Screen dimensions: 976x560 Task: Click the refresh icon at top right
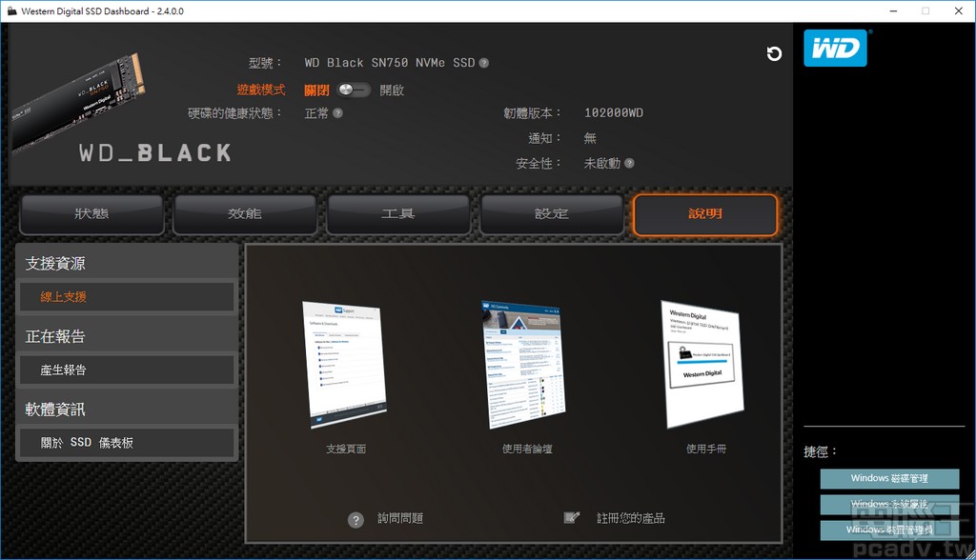pyautogui.click(x=774, y=54)
